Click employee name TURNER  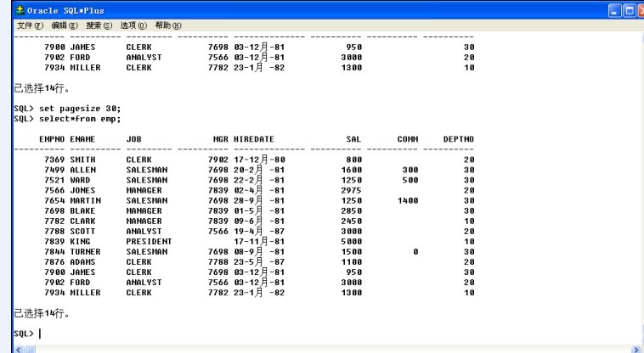(x=86, y=252)
